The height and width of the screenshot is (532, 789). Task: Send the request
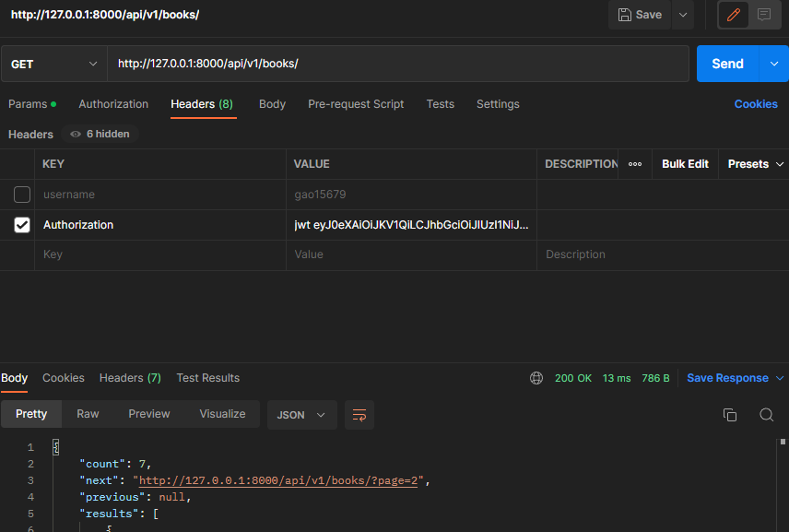tap(727, 64)
